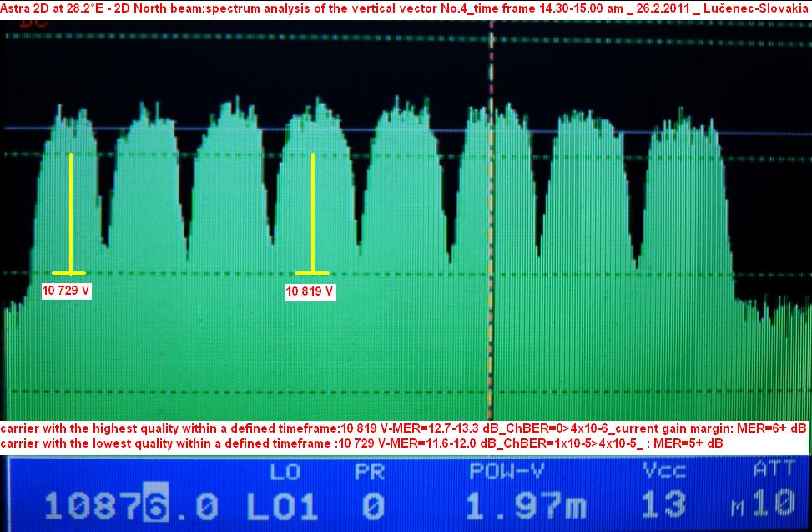812x532 pixels.
Task: Click the 10 819 V carrier label
Action: 310,291
